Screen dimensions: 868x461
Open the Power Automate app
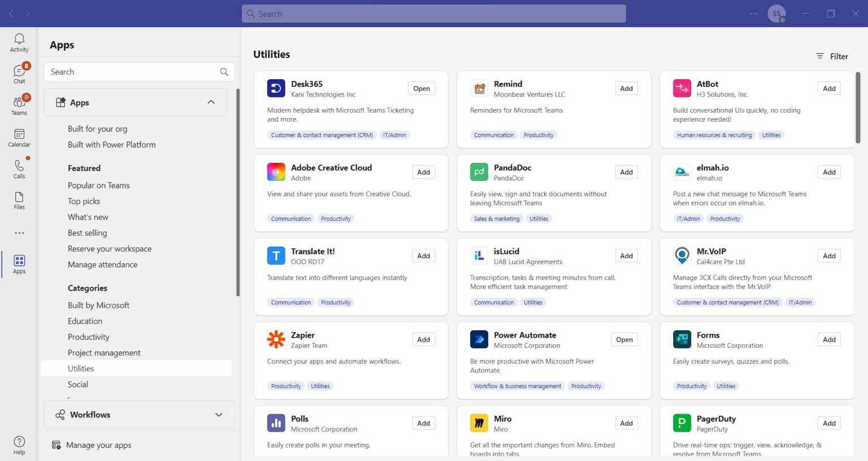tap(624, 339)
